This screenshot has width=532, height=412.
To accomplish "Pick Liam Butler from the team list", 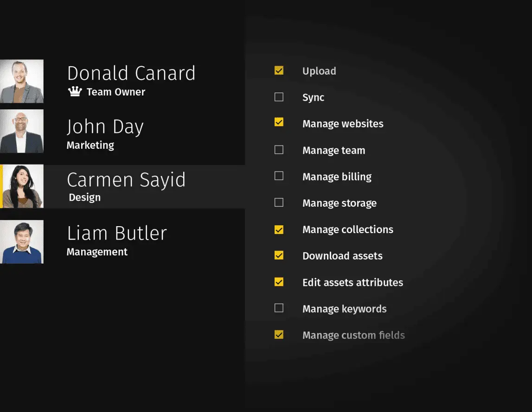I will [x=117, y=233].
